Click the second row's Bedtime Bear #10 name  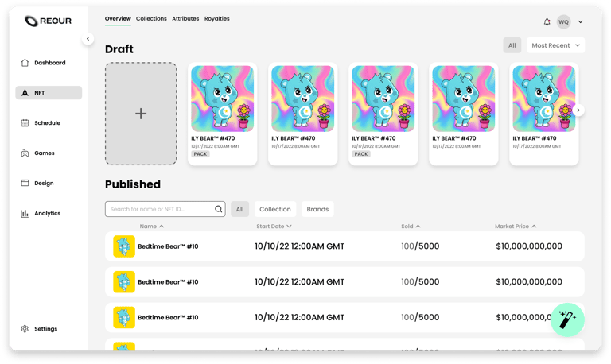point(168,282)
